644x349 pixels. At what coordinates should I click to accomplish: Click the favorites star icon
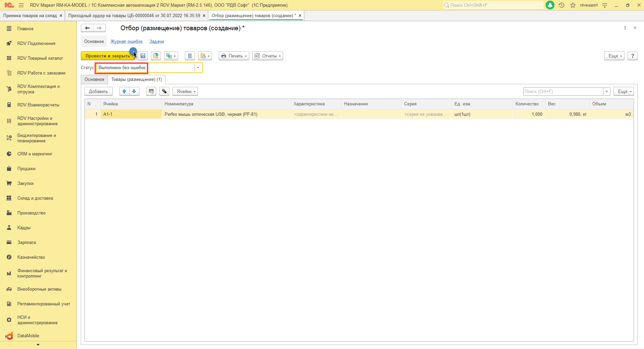(573, 5)
